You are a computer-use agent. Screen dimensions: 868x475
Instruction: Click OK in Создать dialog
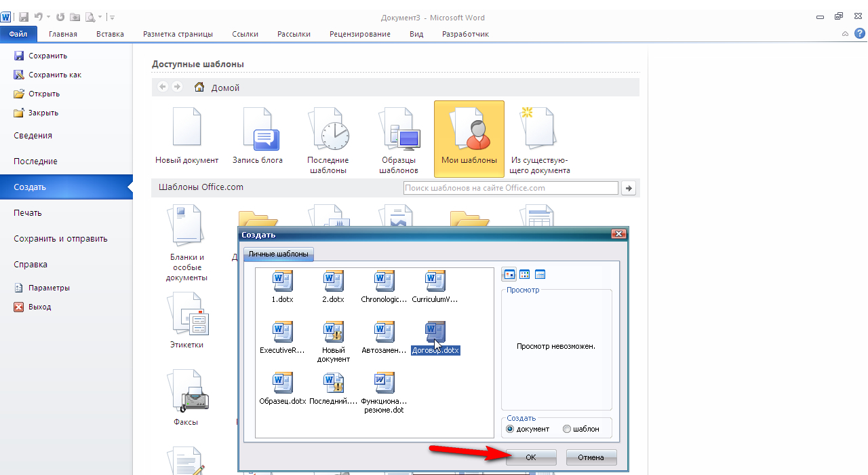click(531, 457)
